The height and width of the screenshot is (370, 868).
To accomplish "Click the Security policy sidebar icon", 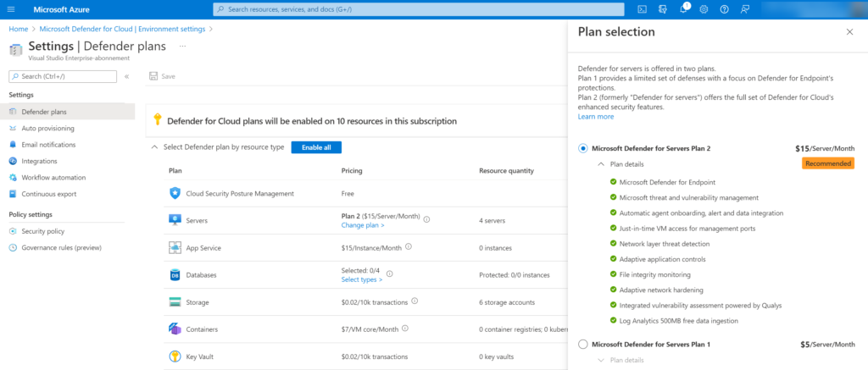I will coord(13,231).
